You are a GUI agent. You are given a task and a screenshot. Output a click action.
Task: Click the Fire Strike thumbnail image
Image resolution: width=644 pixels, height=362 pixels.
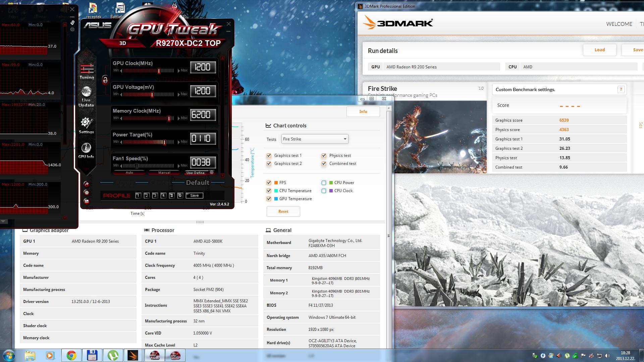(440, 137)
